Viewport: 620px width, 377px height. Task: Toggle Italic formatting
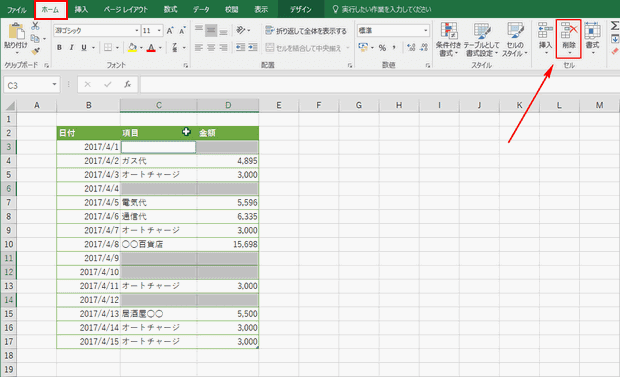tap(72, 48)
